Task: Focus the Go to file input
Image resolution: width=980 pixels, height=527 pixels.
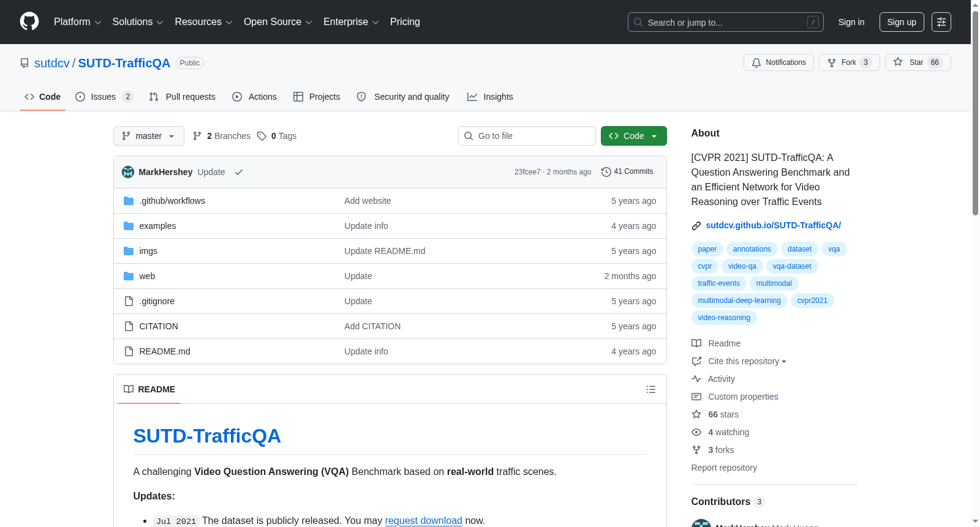Action: point(527,136)
